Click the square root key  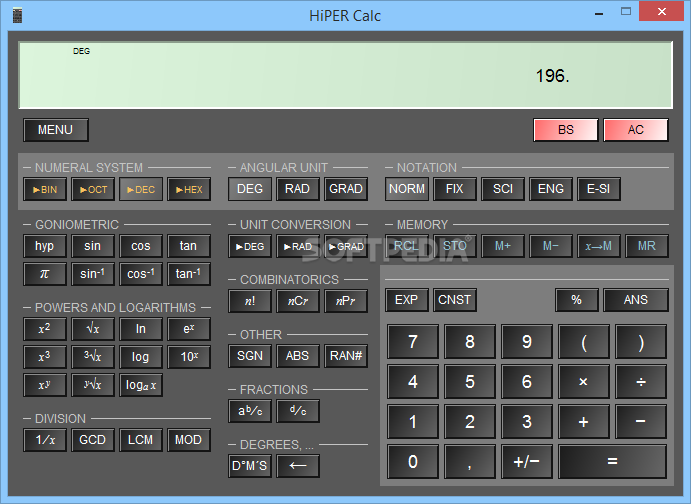coord(93,329)
